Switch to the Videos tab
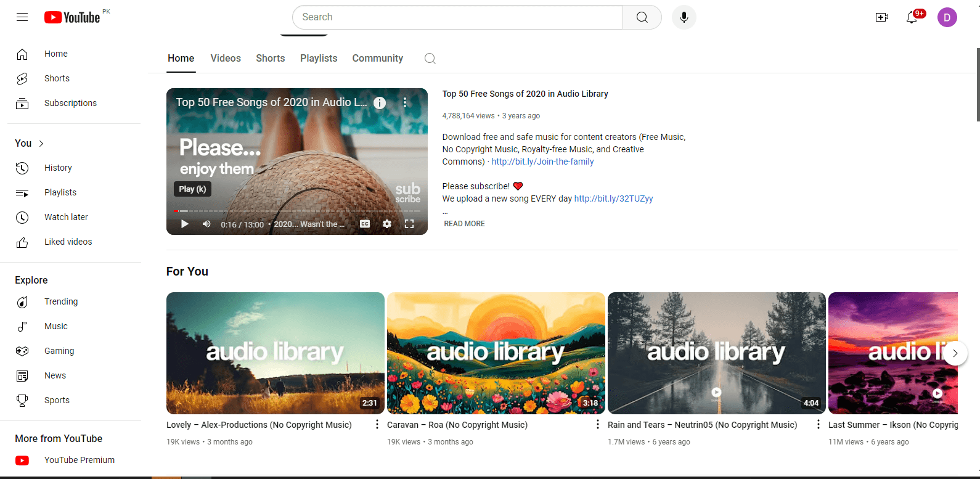 tap(226, 59)
